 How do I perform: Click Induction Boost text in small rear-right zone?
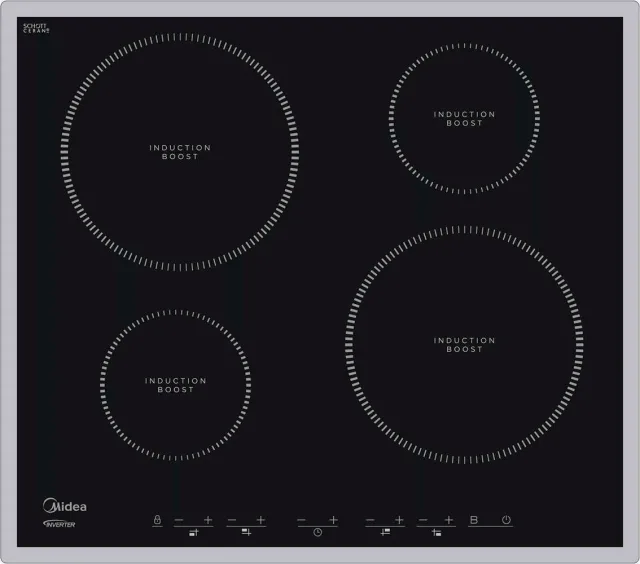(x=464, y=118)
